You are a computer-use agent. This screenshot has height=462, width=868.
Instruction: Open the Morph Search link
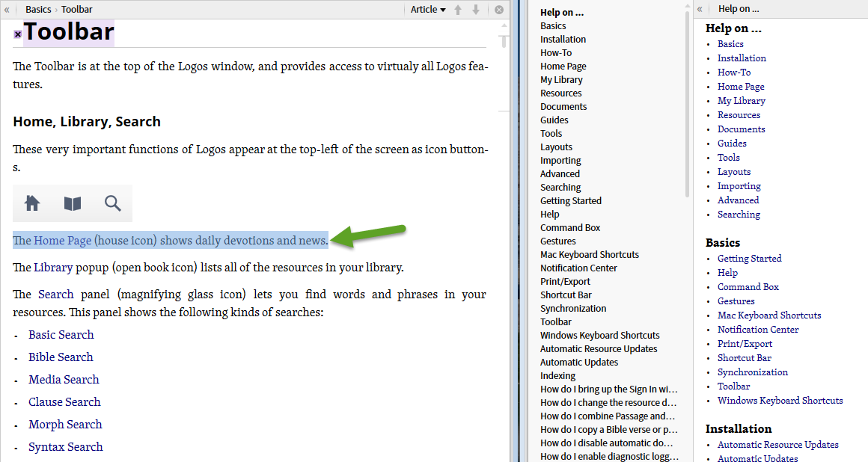[65, 425]
